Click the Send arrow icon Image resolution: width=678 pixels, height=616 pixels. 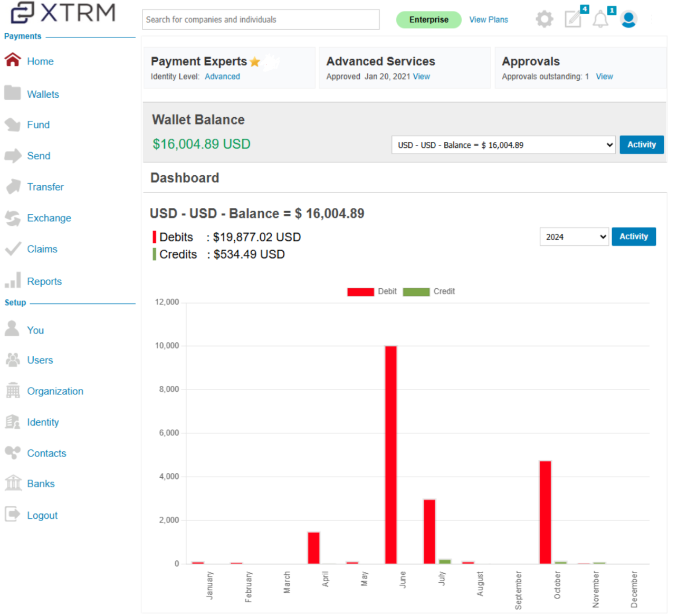pyautogui.click(x=13, y=156)
